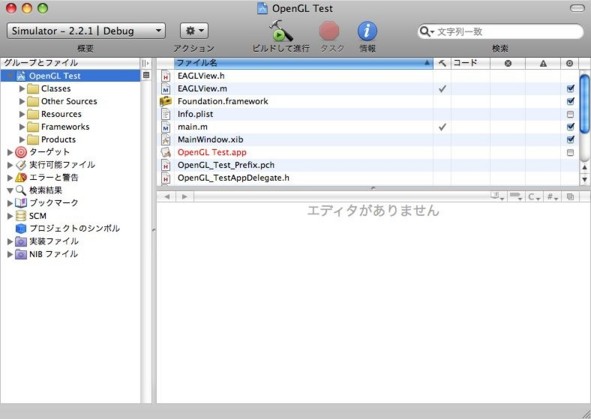Expand the 実行可能ファイル group
Screen dimensions: 591x419
[10, 165]
